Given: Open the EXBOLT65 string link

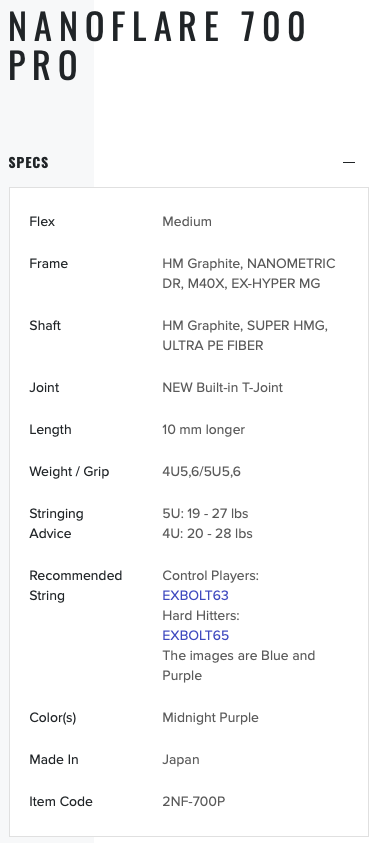Looking at the screenshot, I should pos(195,635).
